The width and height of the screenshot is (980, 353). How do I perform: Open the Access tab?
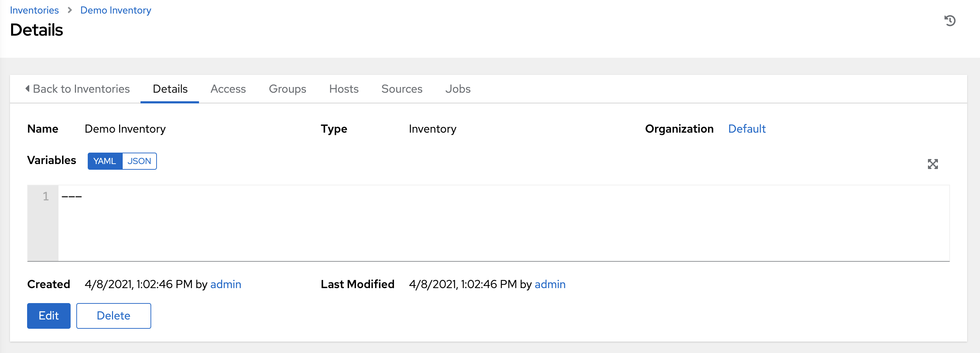[x=228, y=89]
